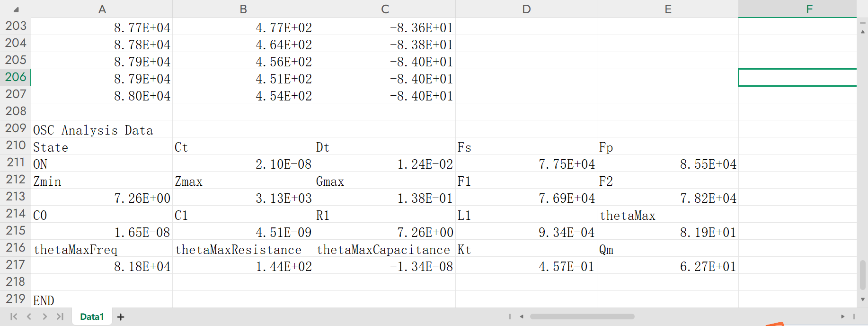Jump to the last sheet tab
This screenshot has width=868, height=326.
click(x=60, y=317)
